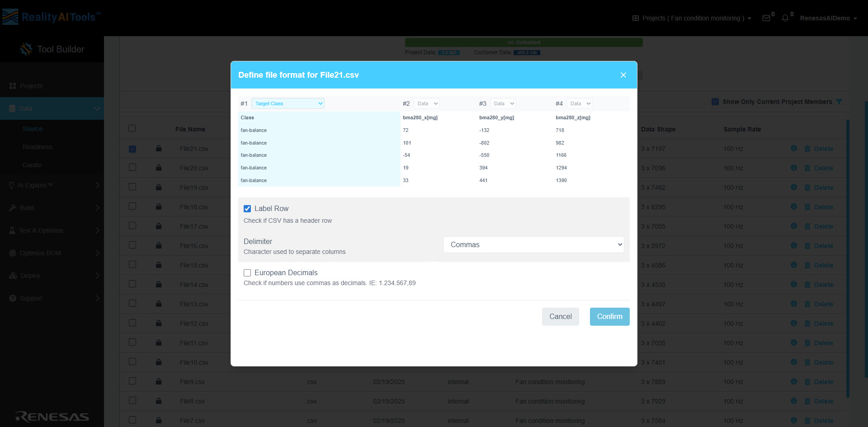
Task: Open the messages envelope icon
Action: (767, 18)
